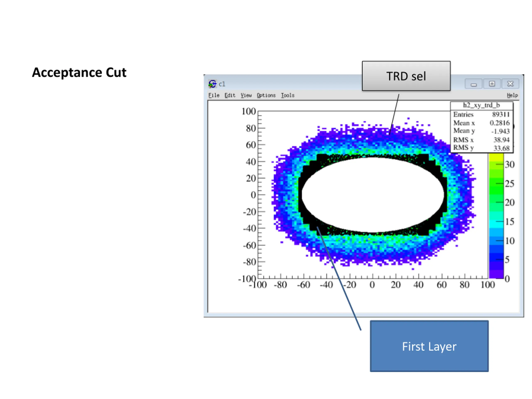532x399 pixels.
Task: Click the h2_xy_trd_b stats box title
Action: pyautogui.click(x=482, y=105)
